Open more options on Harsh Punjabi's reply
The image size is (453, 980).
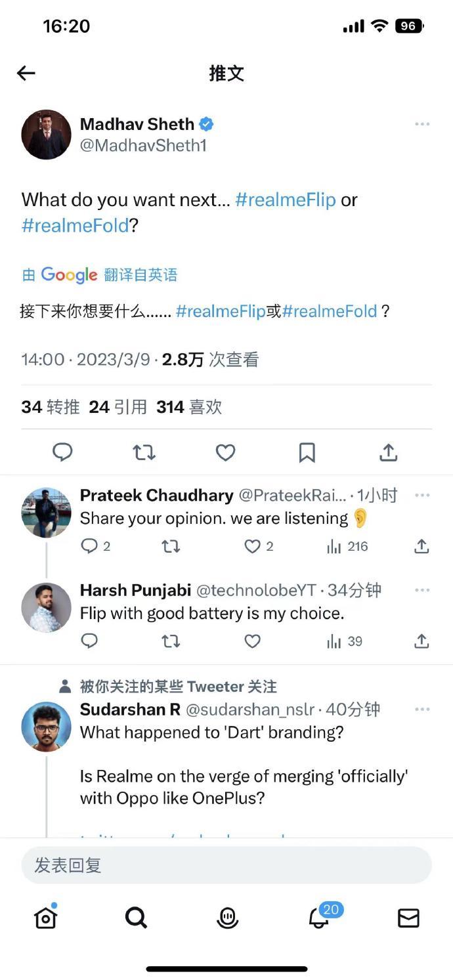[421, 589]
